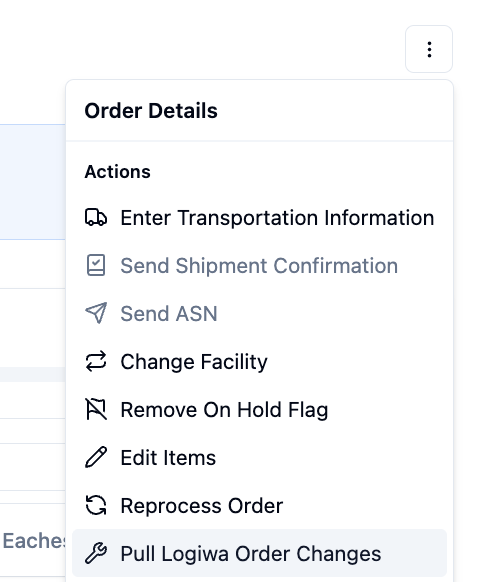Click the three-dot more options button
The image size is (498, 582).
click(429, 49)
